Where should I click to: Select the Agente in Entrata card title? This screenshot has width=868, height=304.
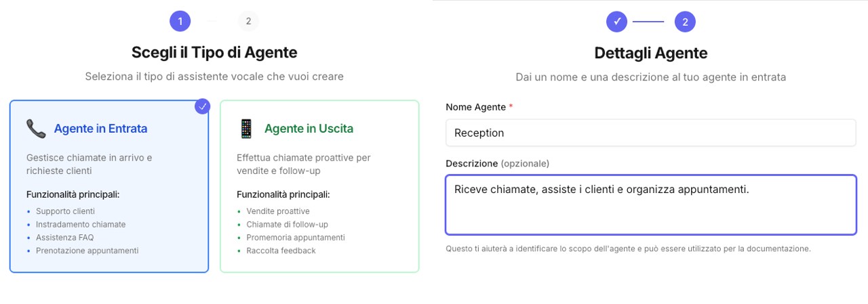[x=100, y=129]
